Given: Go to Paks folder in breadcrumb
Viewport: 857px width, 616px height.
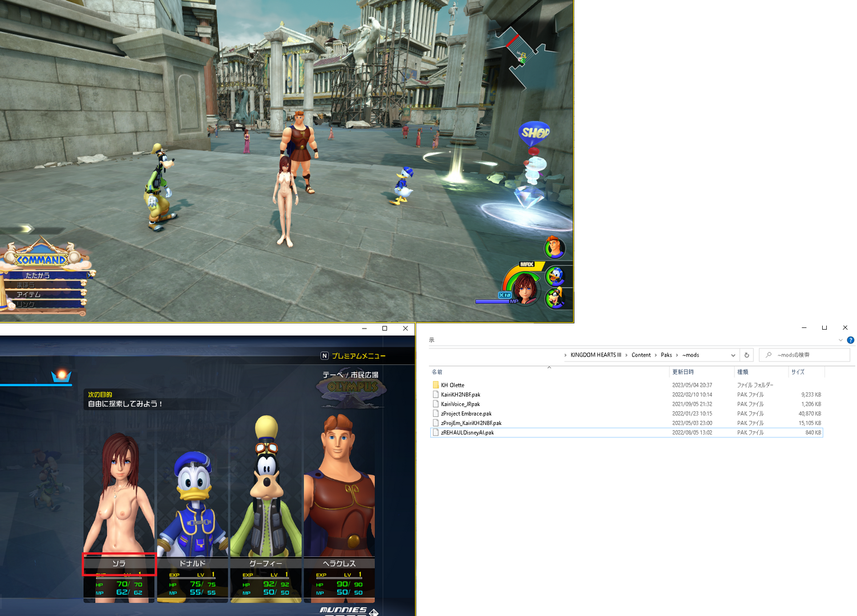Looking at the screenshot, I should tap(666, 355).
